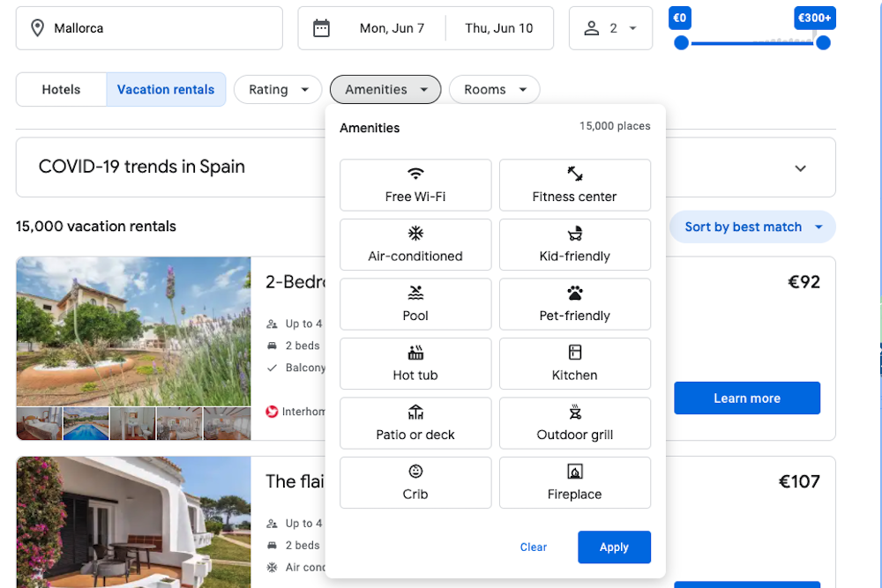Open the Rooms filter dropdown
The width and height of the screenshot is (882, 588).
pos(494,89)
